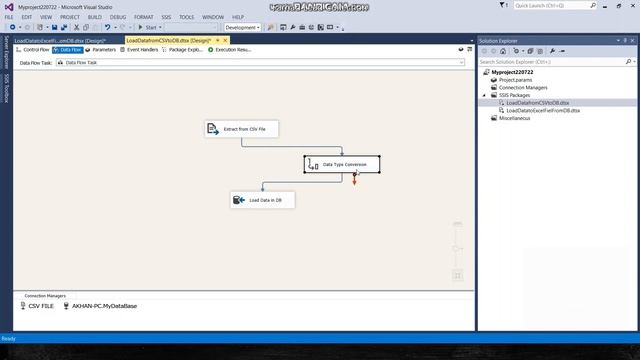Switch to the Control Flow tab
Screen dimensions: 640x360
coord(33,50)
